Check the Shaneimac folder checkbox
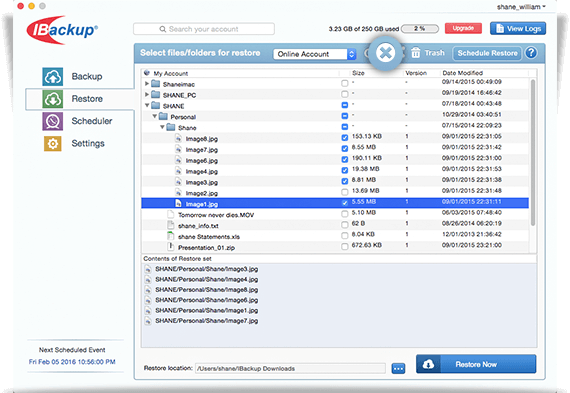Viewport: 570px width, 393px height. pos(345,84)
